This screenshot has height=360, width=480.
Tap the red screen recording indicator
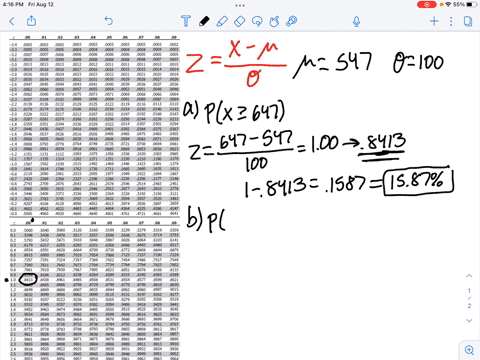click(x=426, y=5)
